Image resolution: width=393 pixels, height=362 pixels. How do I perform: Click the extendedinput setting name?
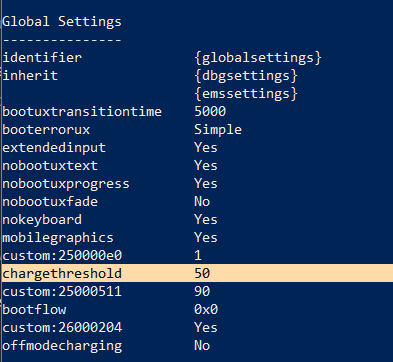[54, 148]
